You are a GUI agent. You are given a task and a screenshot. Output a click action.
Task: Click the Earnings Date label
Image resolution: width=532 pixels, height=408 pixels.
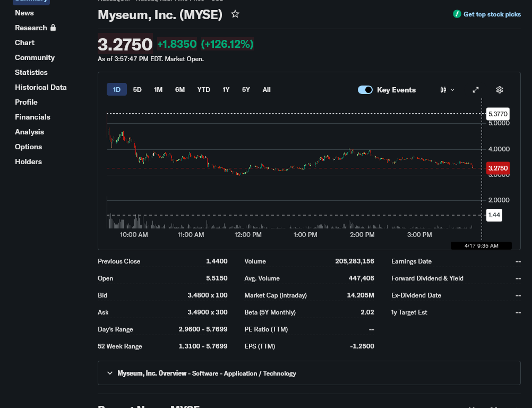(x=411, y=261)
